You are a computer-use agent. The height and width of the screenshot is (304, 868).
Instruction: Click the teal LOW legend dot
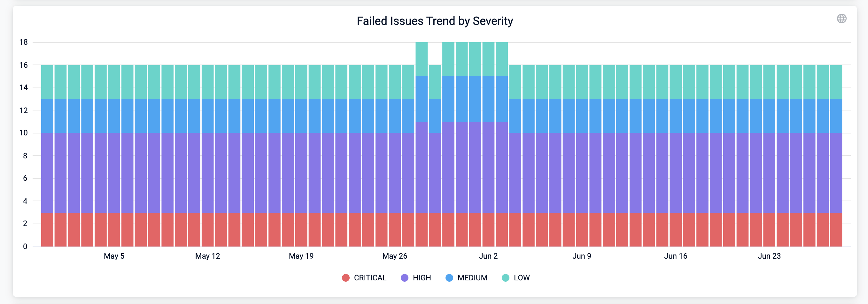[506, 278]
